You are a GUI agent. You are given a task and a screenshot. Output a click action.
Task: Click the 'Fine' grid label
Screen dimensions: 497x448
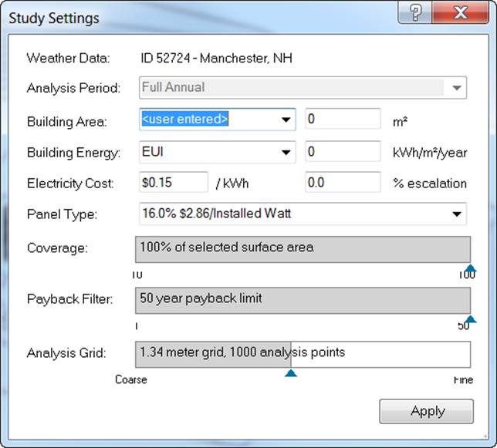[x=463, y=379]
